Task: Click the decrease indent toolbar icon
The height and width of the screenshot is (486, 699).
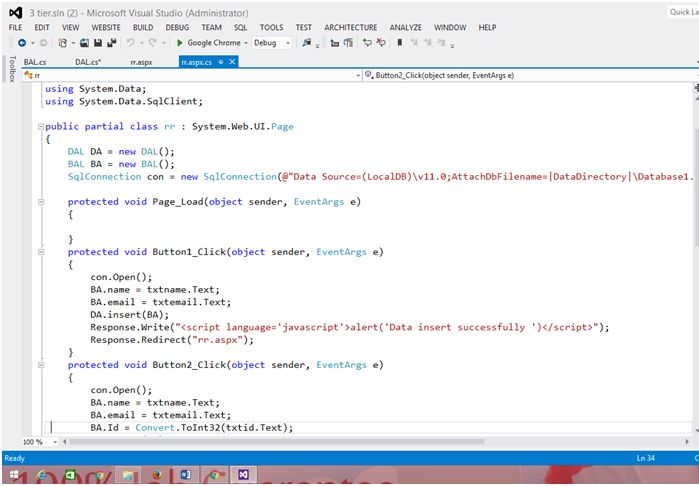Action: click(x=334, y=43)
